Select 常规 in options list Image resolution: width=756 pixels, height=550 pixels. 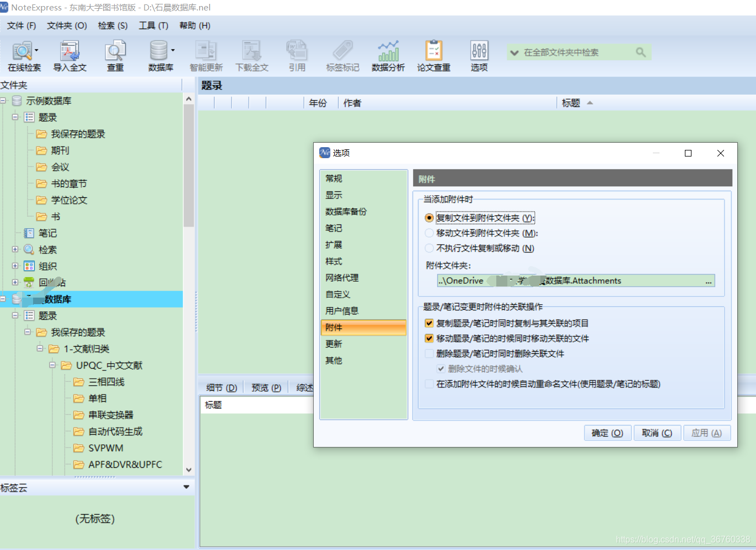(x=363, y=179)
